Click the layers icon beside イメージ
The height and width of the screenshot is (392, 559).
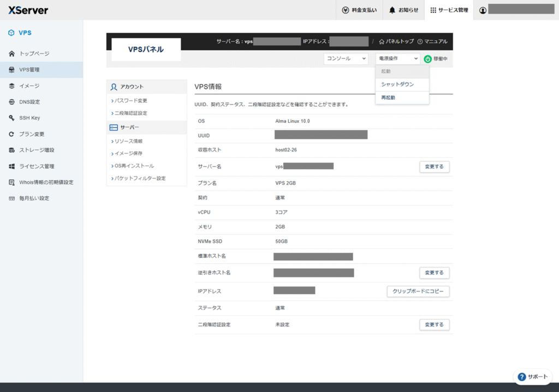click(11, 86)
